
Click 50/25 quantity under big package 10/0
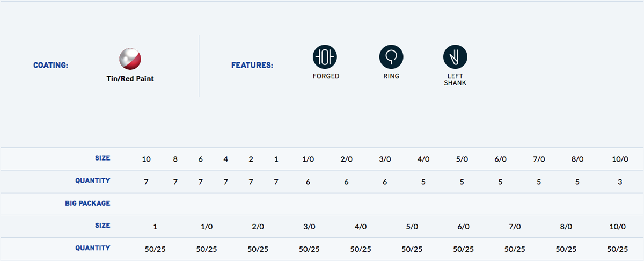tap(617, 249)
